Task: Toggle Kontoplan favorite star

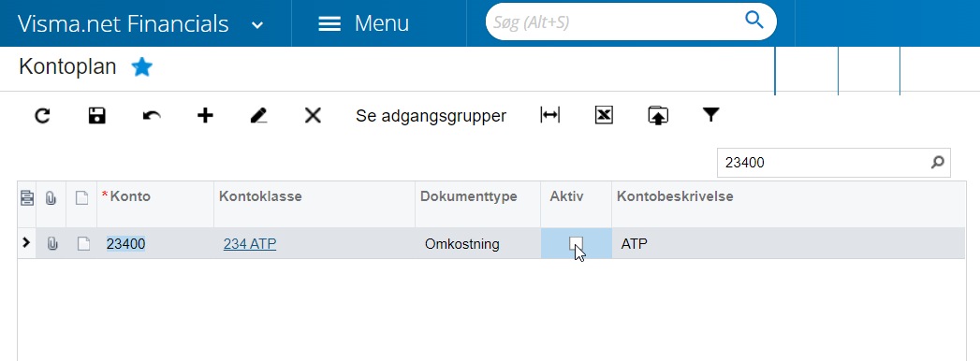Action: tap(142, 66)
